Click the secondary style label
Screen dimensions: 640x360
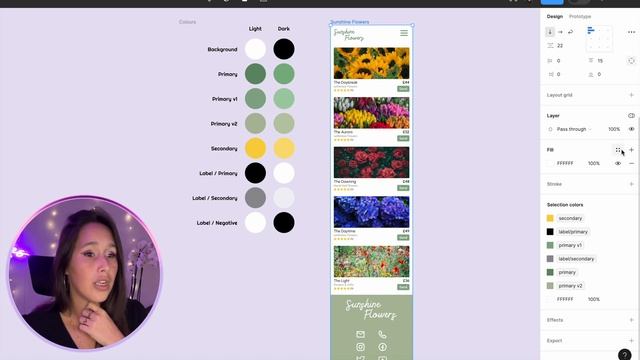tap(570, 218)
